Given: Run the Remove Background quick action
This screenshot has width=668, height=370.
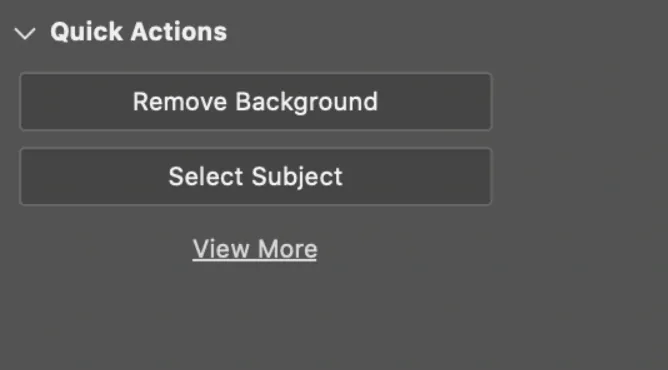Looking at the screenshot, I should pyautogui.click(x=256, y=102).
